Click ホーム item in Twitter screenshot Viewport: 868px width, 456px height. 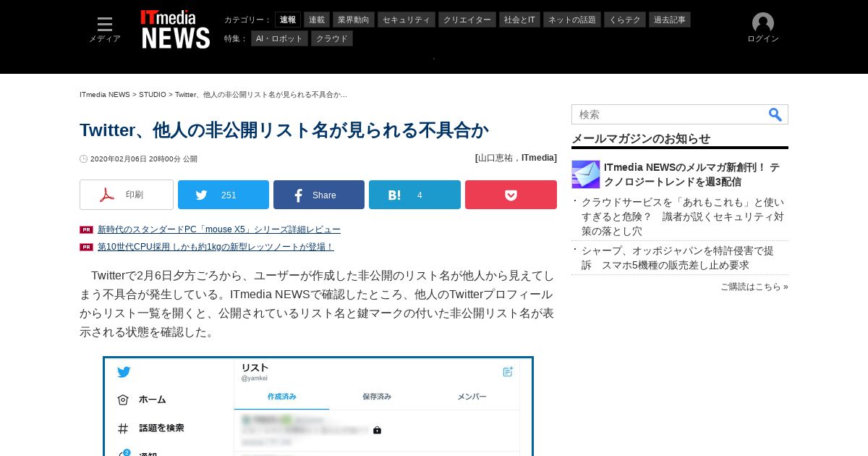pyautogui.click(x=152, y=400)
